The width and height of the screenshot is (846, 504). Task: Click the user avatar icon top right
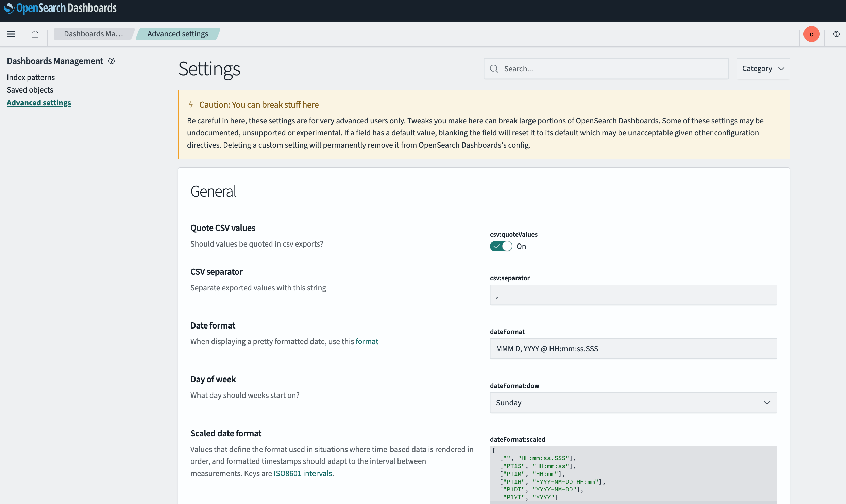(811, 34)
